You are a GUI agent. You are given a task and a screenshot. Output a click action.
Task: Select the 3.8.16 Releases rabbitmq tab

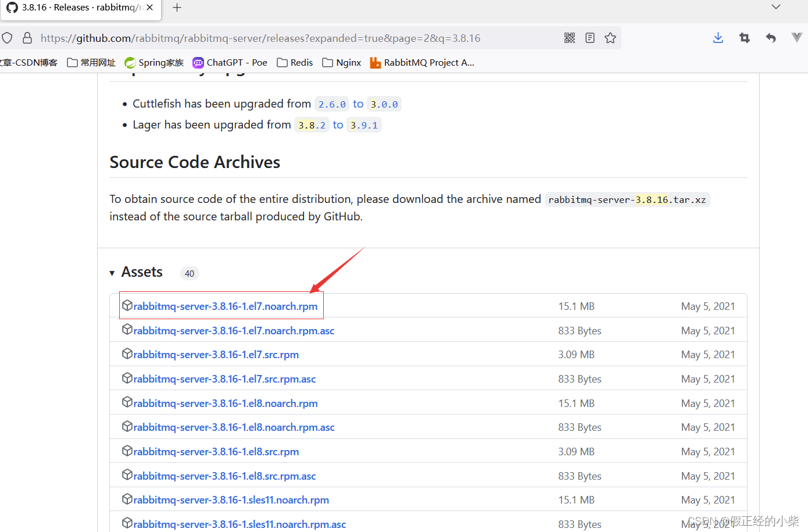[x=80, y=8]
